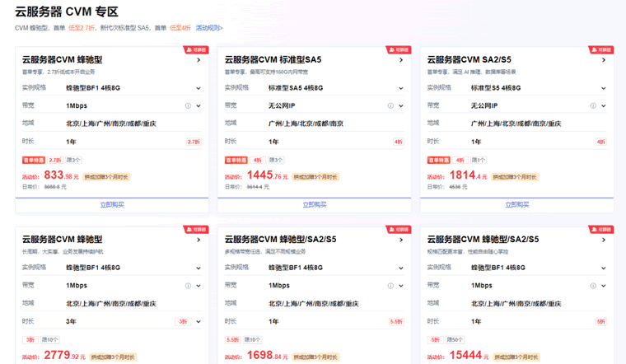Click the 限50个 tag on the 15444 元 card
Screen dimensions: 626x364
coord(455,340)
